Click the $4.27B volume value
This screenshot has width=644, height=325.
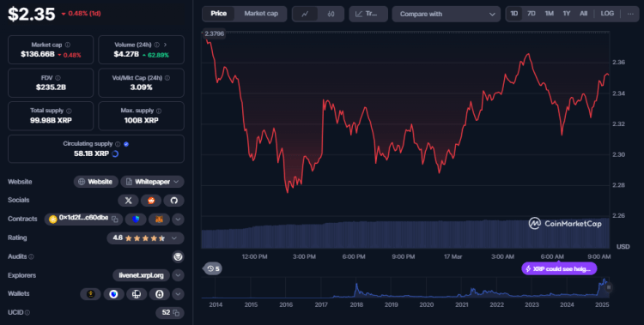[126, 54]
